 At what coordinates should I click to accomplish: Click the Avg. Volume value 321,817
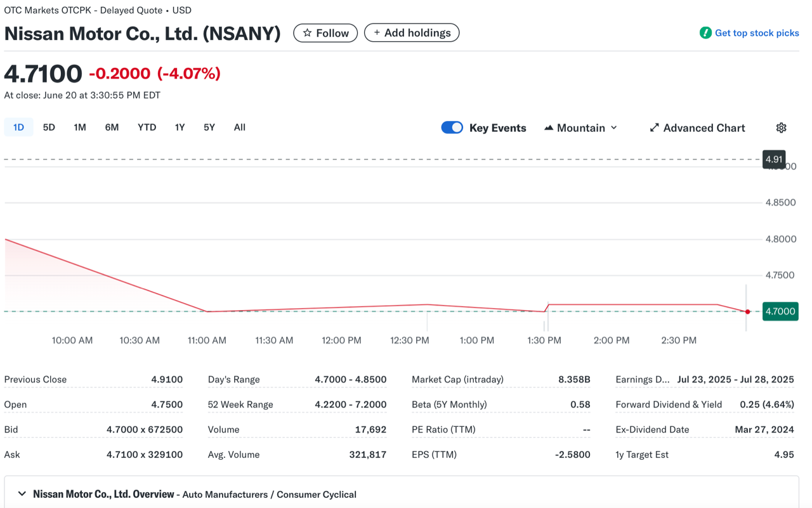(x=368, y=455)
